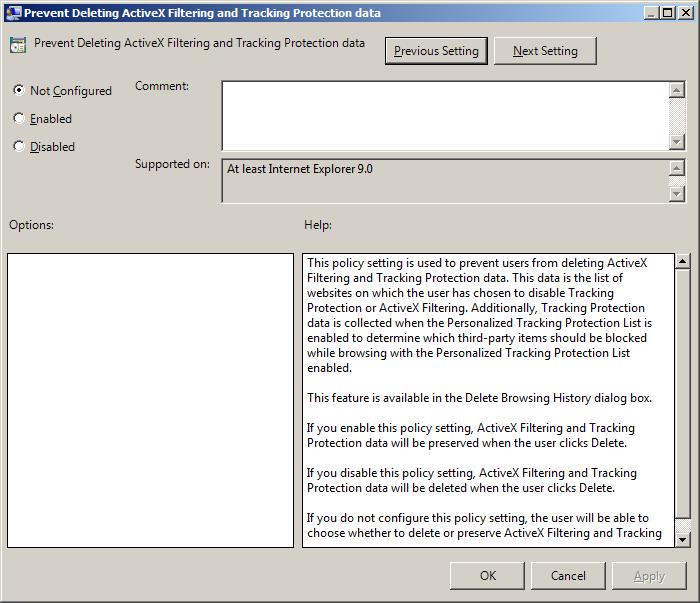Click the policy setting icon beside the heading
Screen dimensions: 700x603
pyautogui.click(x=18, y=45)
